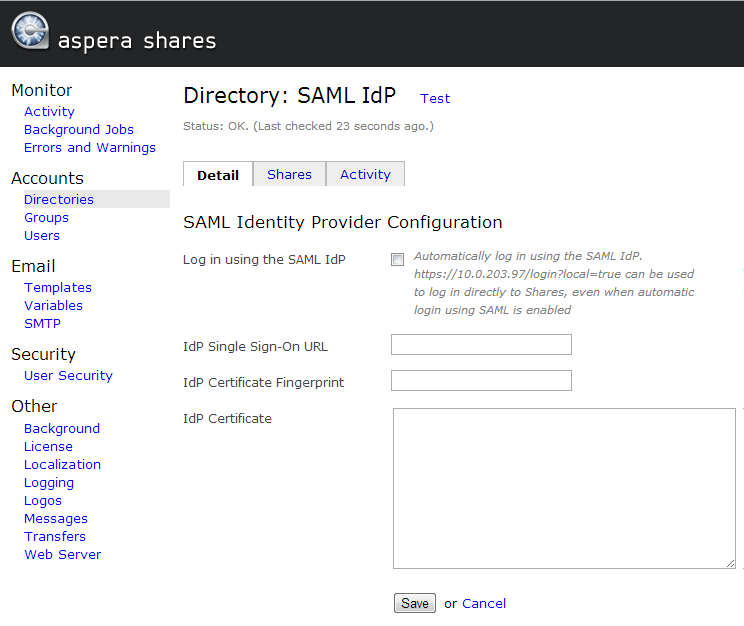Open Email Variables
Viewport: 744px width, 626px height.
(x=54, y=306)
